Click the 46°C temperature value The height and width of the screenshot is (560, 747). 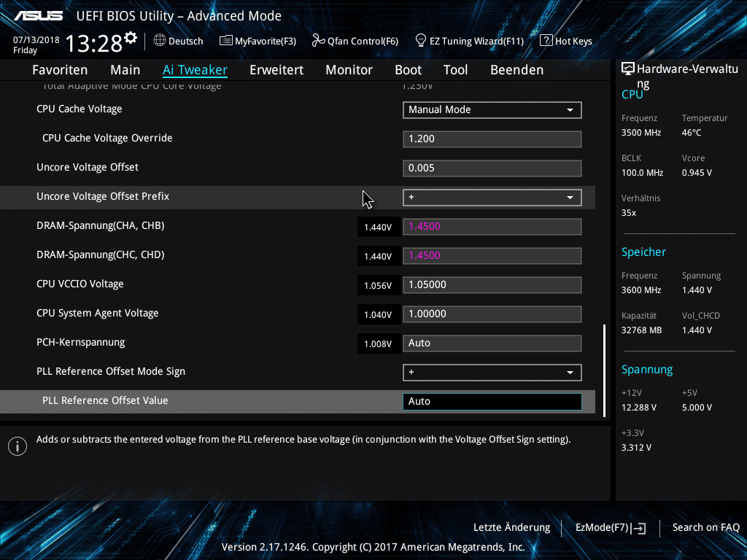pos(692,133)
